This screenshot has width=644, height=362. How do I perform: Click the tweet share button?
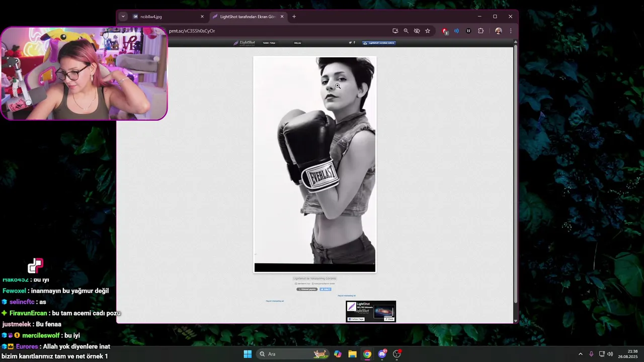tap(307, 289)
